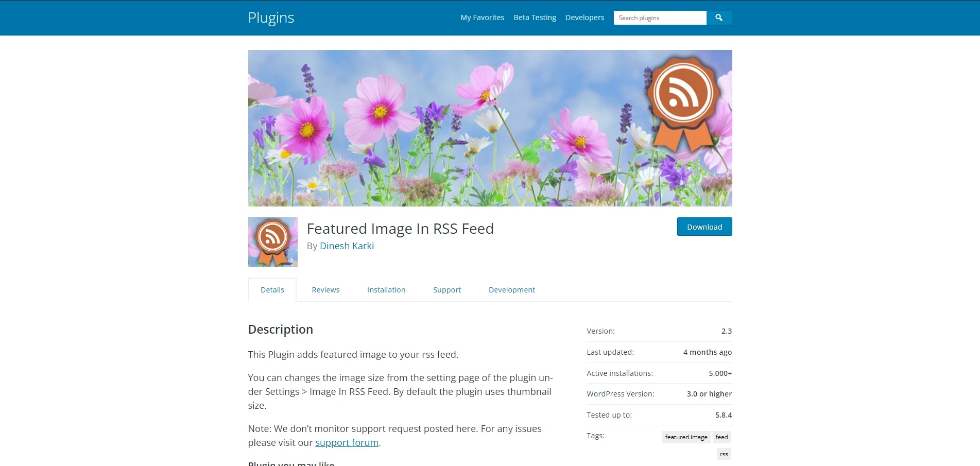Click the plugin thumbnail beside the title

click(x=273, y=241)
